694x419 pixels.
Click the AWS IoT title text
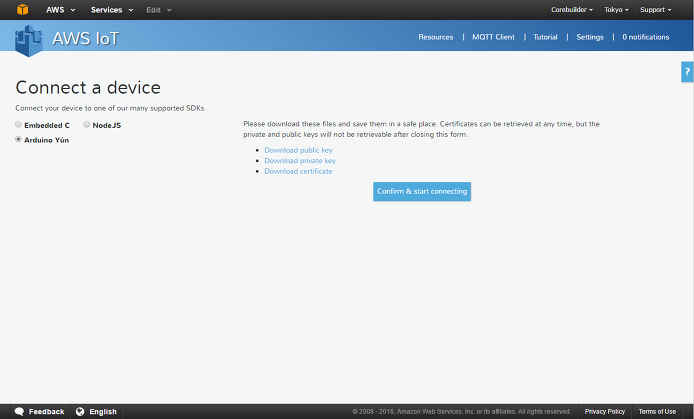point(85,38)
